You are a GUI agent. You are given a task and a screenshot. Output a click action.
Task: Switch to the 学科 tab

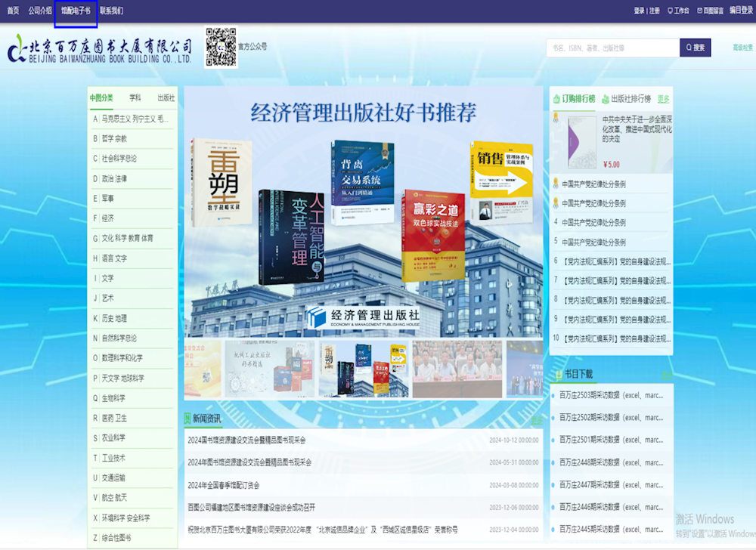tap(135, 97)
